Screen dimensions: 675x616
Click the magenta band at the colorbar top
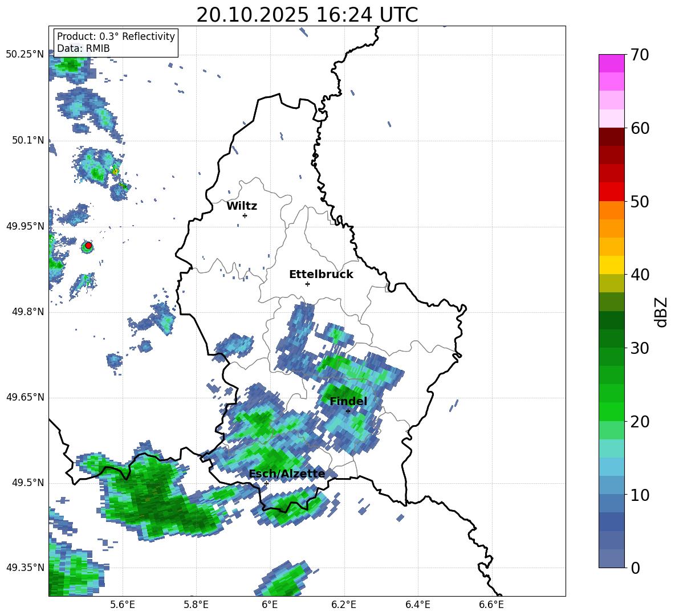tap(612, 63)
